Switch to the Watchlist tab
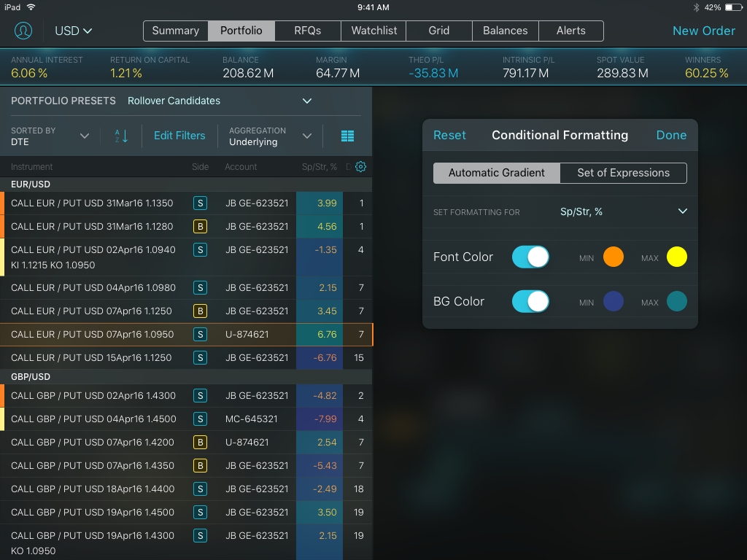This screenshot has width=747, height=560. 373,31
